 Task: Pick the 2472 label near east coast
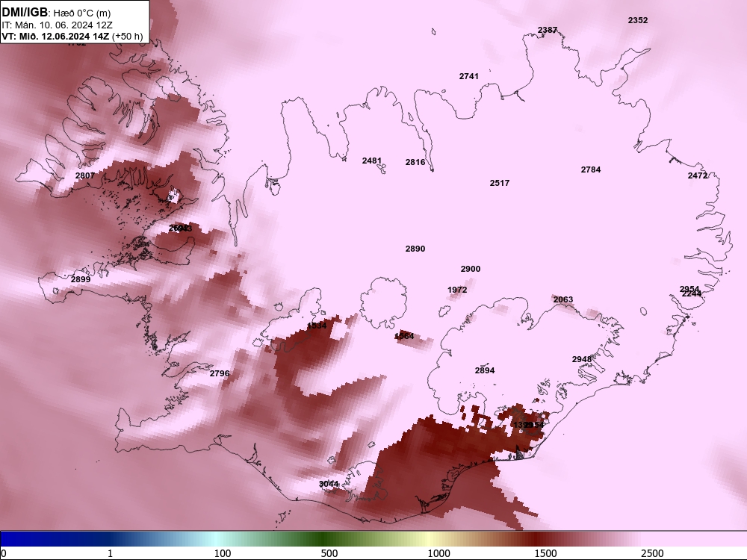(x=698, y=175)
